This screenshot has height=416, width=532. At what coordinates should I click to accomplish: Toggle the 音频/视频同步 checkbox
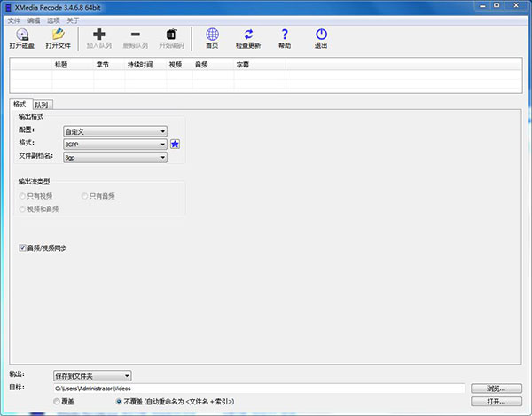tap(22, 248)
